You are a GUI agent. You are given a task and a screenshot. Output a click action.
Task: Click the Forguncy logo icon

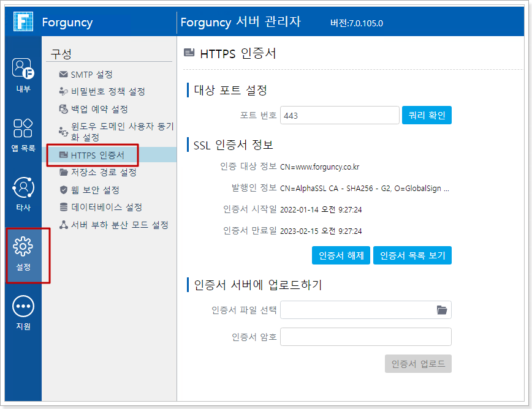tap(23, 21)
